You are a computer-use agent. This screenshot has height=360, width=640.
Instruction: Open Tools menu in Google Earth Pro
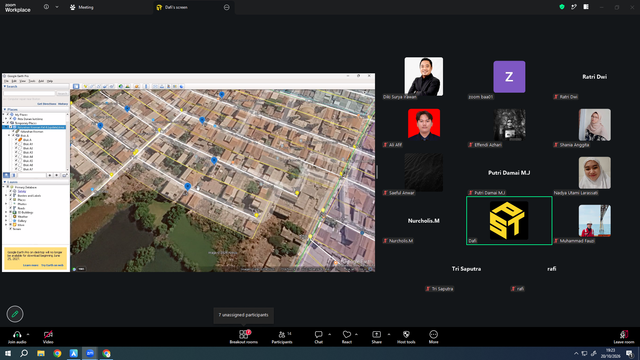[32, 81]
